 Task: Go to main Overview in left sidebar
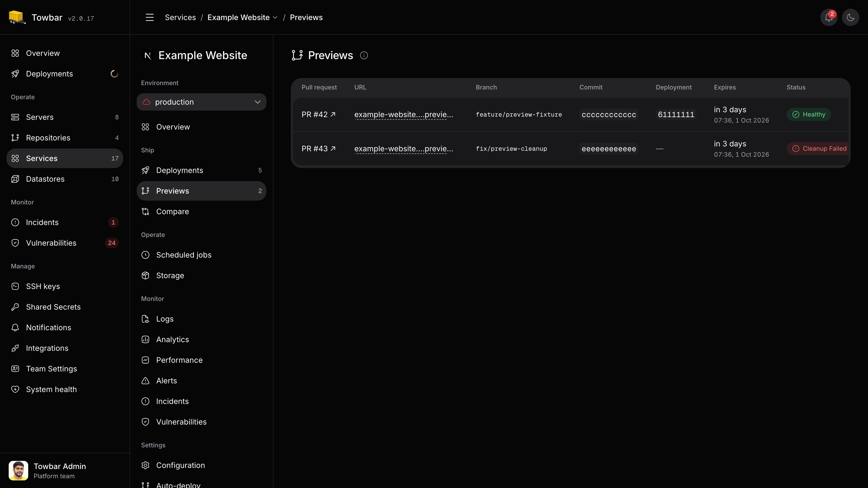tap(65, 53)
